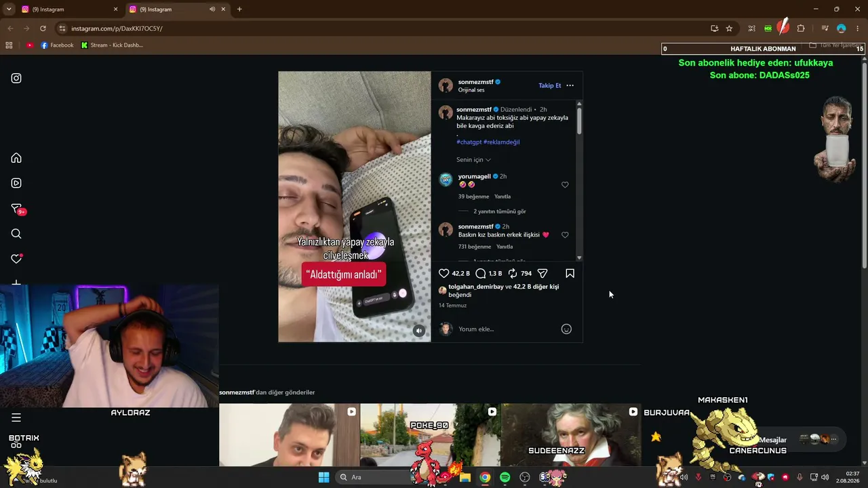
Task: Open the media control icon in Chrome toolbar
Action: click(x=825, y=28)
